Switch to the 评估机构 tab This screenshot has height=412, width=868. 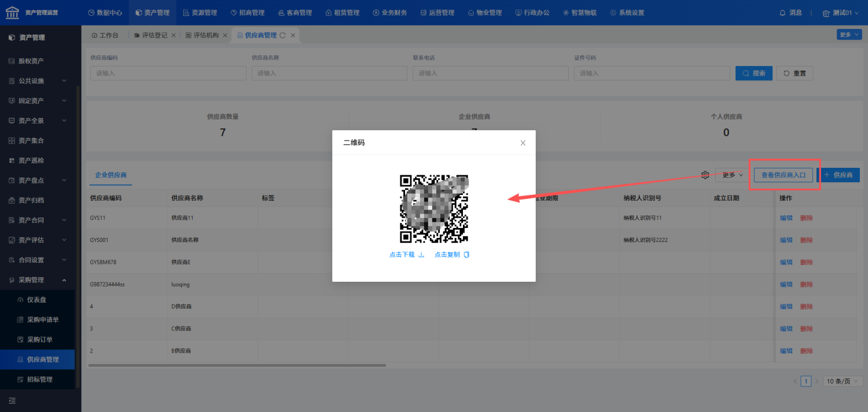[x=203, y=35]
